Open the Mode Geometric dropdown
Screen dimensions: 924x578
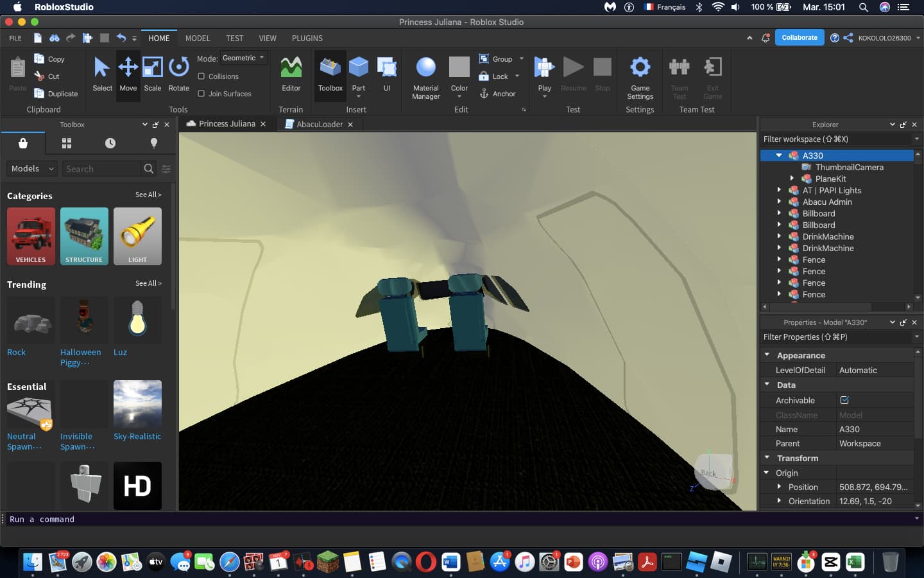tap(244, 58)
